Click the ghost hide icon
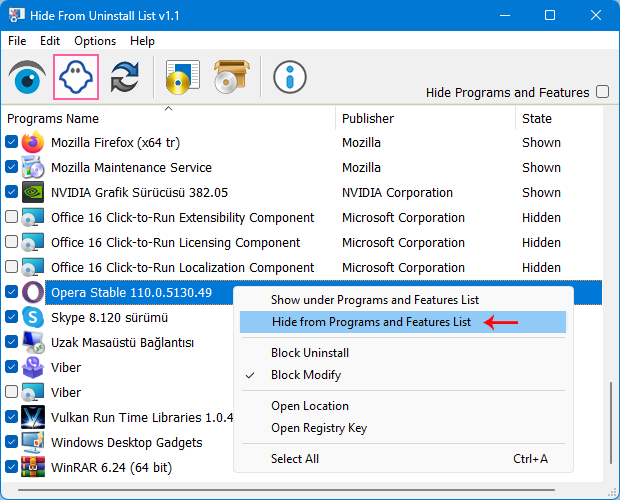 click(x=76, y=77)
